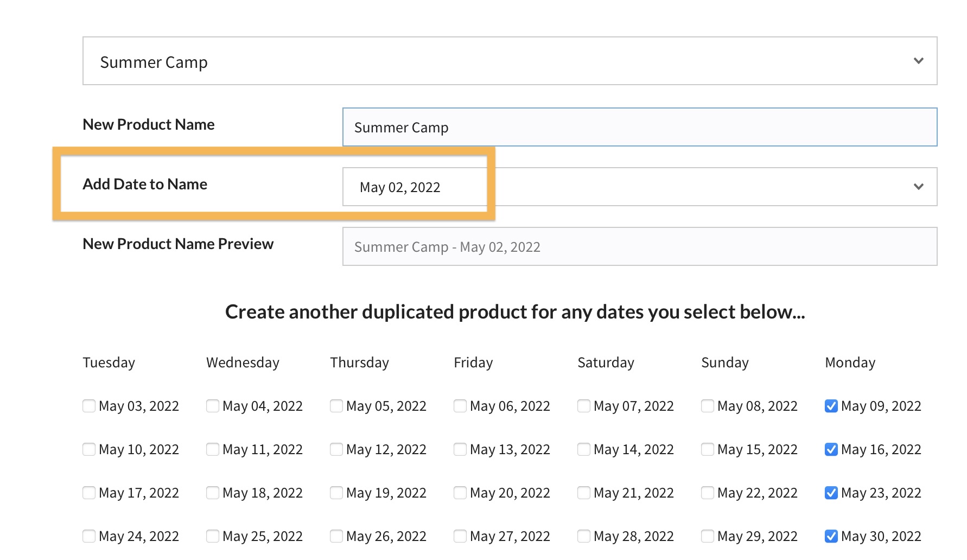Enable the May 18, 2022 checkbox

coord(213,493)
